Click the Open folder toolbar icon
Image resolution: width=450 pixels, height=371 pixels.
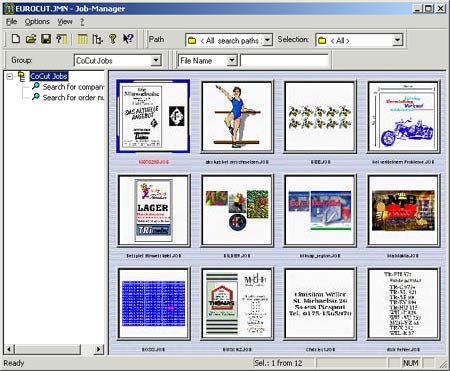point(31,39)
